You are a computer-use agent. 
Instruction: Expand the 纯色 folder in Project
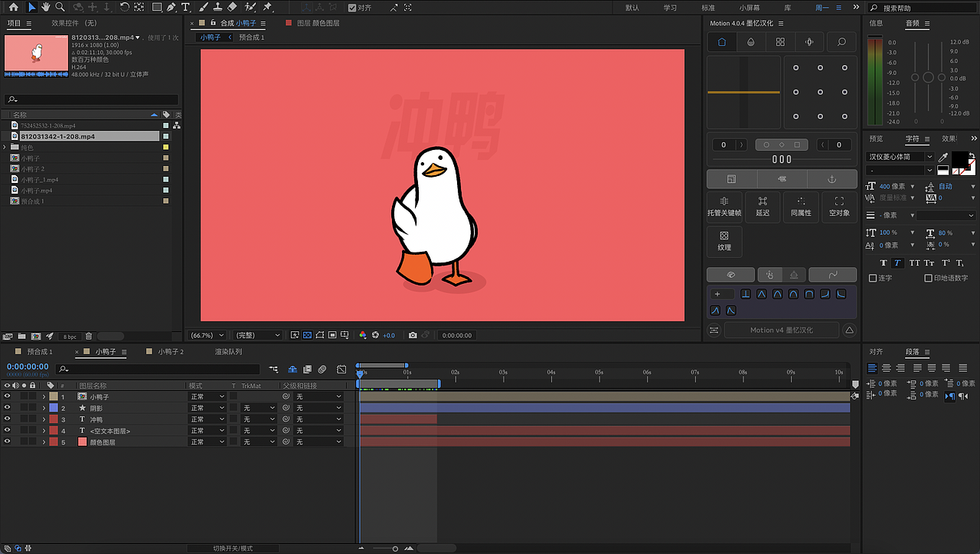click(x=5, y=147)
